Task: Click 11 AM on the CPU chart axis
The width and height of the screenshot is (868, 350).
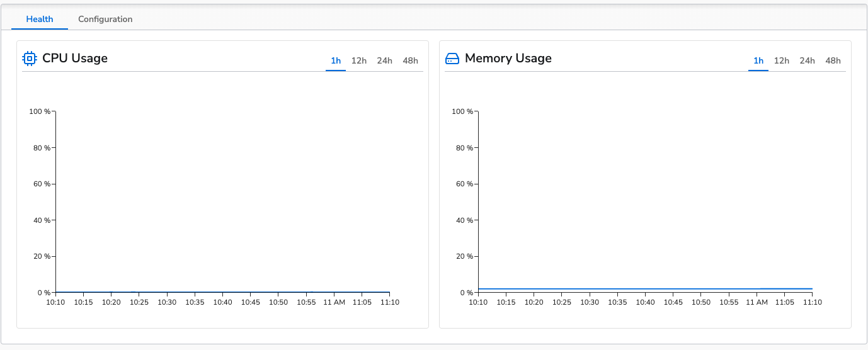Action: [334, 302]
